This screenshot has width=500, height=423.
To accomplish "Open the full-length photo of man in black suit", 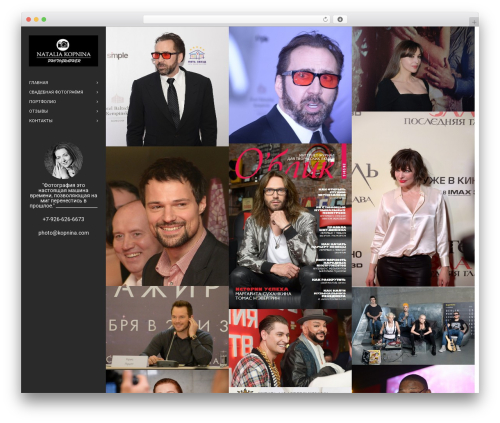I will tap(167, 86).
